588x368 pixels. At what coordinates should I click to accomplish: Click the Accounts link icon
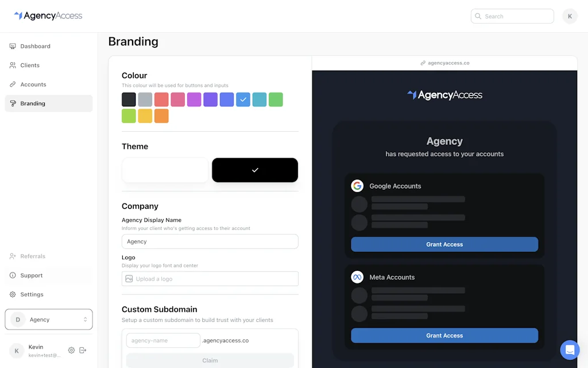coord(13,84)
